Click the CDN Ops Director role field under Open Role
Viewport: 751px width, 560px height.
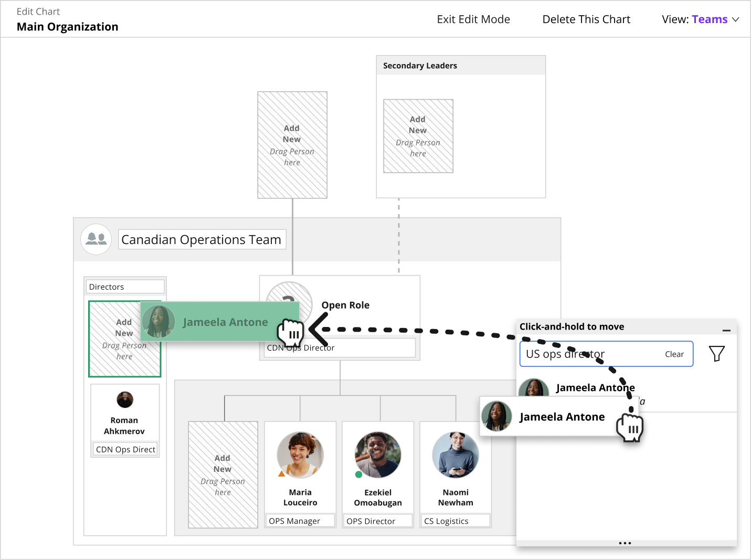point(340,347)
